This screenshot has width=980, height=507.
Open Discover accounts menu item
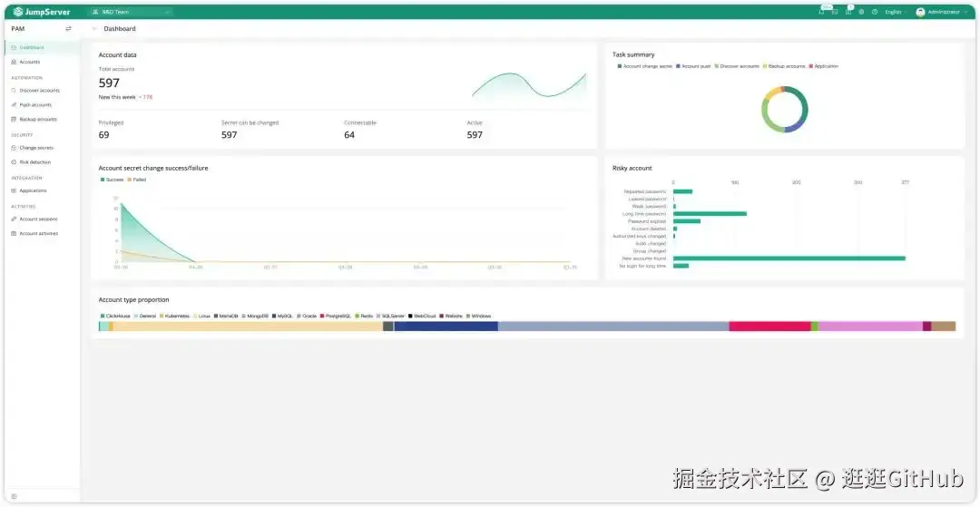tap(42, 91)
